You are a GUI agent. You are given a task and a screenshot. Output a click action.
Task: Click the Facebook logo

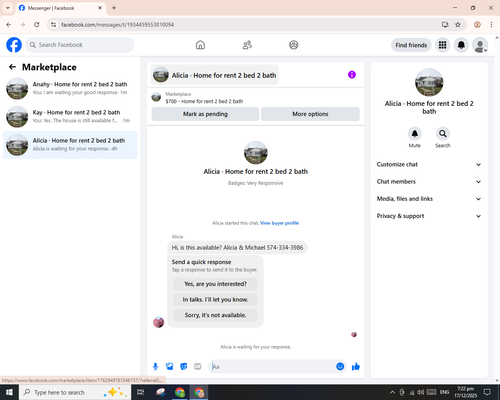click(14, 45)
